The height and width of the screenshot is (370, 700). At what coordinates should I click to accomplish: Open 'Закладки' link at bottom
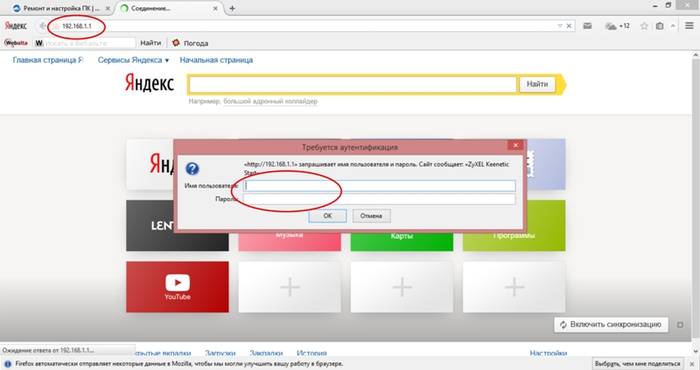pyautogui.click(x=266, y=353)
